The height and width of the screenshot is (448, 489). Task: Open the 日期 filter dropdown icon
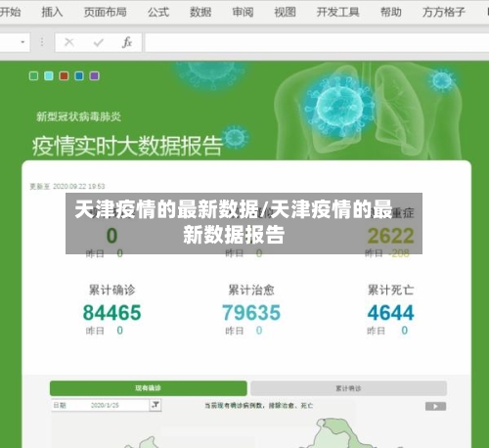[x=156, y=405]
